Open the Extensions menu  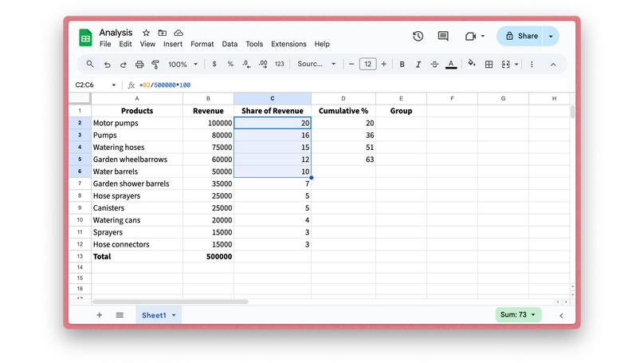(289, 44)
